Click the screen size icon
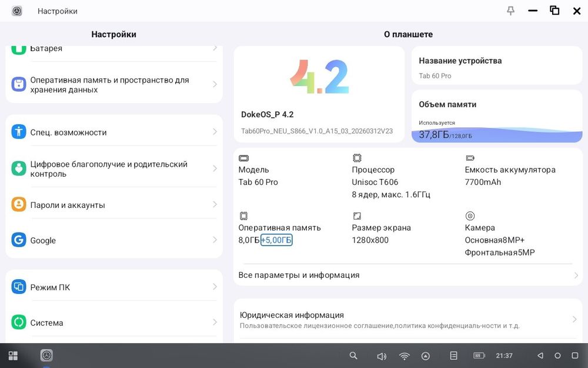Viewport: 588px width, 368px height. coord(357,216)
